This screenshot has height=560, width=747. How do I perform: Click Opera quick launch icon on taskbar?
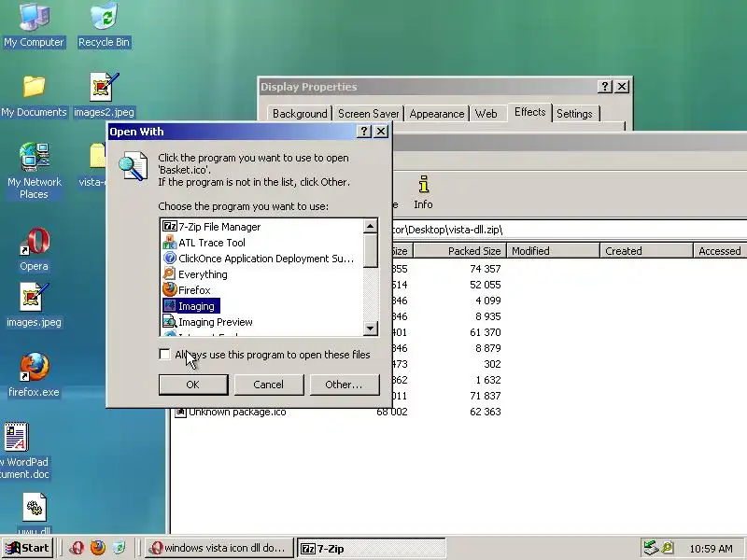[x=77, y=548]
